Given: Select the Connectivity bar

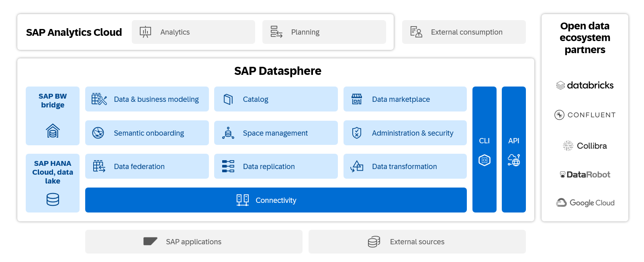Looking at the screenshot, I should [276, 200].
